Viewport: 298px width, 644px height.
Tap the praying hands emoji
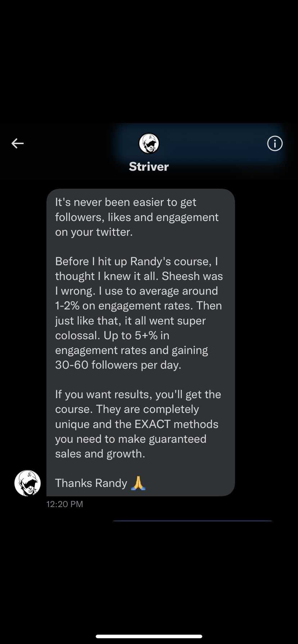pos(138,483)
